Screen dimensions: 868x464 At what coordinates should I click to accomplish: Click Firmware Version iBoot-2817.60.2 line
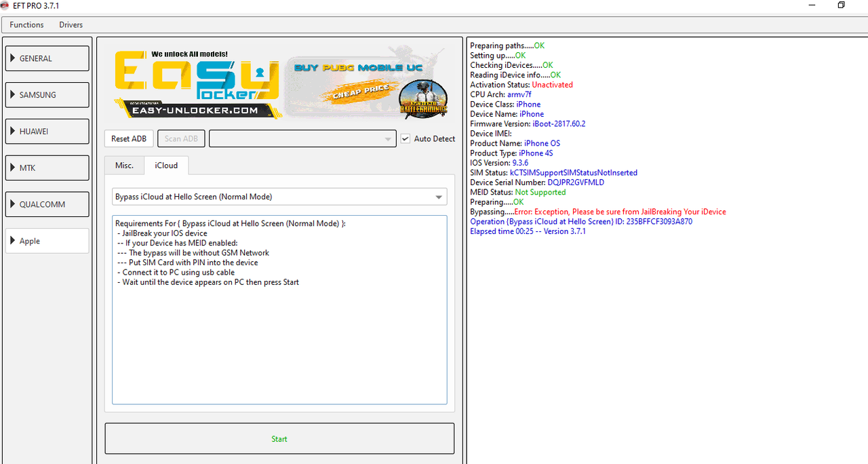coord(528,124)
